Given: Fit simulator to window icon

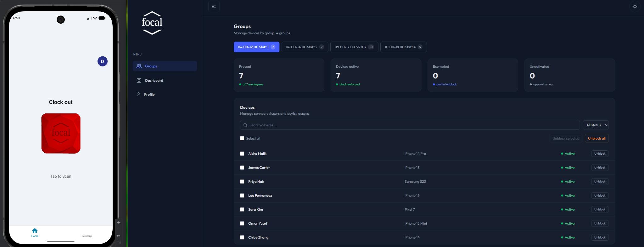Looking at the screenshot, I should pyautogui.click(x=119, y=243).
